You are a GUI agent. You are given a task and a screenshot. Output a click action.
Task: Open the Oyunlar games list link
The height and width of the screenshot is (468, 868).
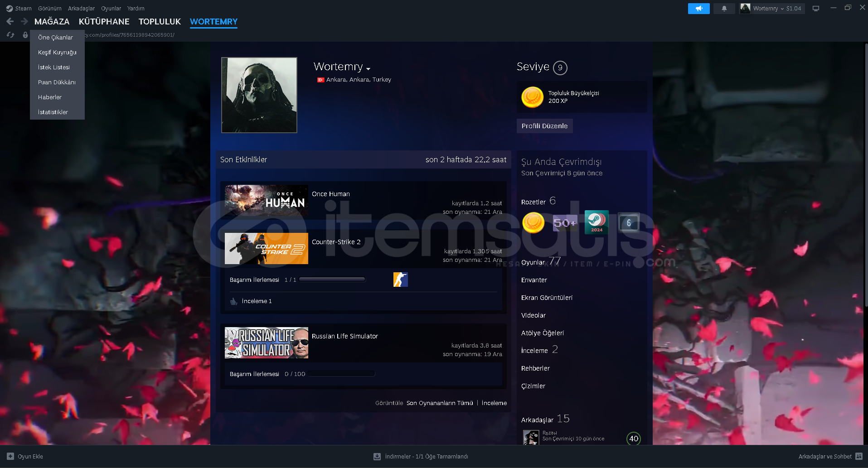click(x=541, y=262)
